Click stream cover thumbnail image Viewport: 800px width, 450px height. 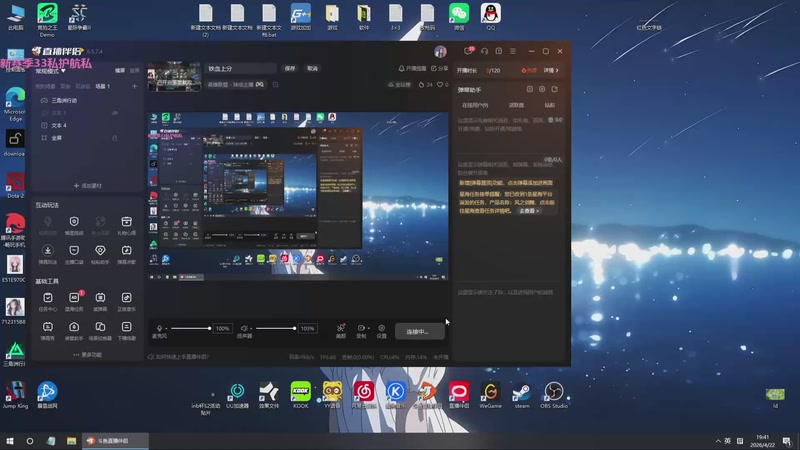[x=174, y=77]
